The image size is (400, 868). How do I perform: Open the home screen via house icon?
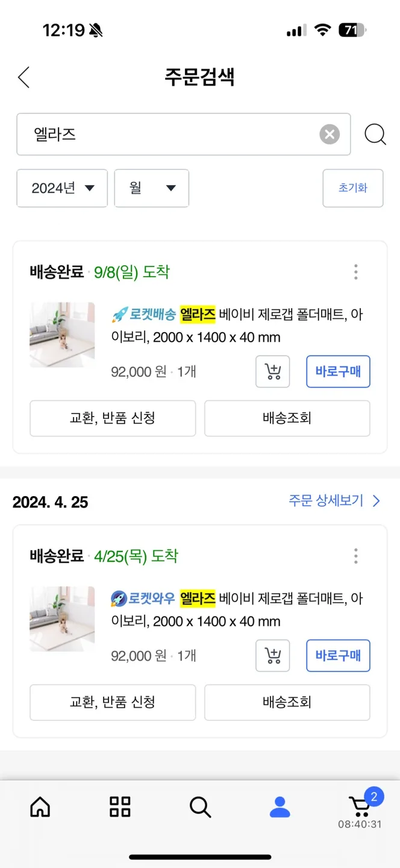coord(40,807)
